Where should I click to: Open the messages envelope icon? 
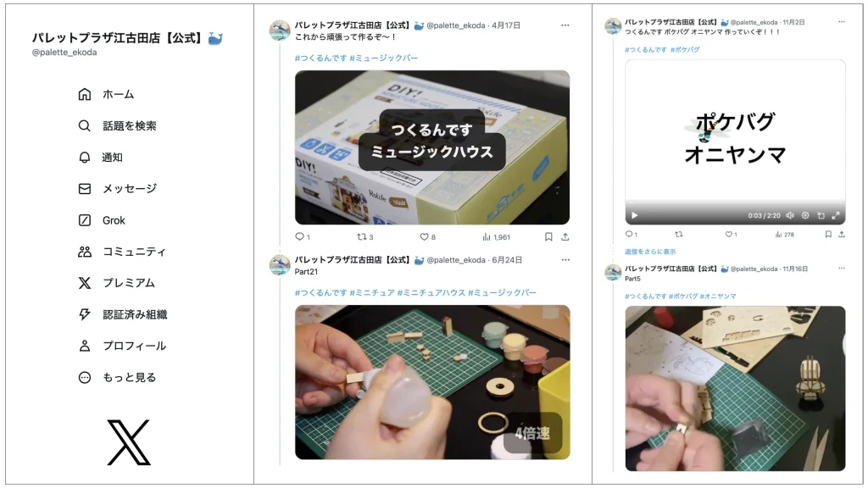tap(84, 189)
